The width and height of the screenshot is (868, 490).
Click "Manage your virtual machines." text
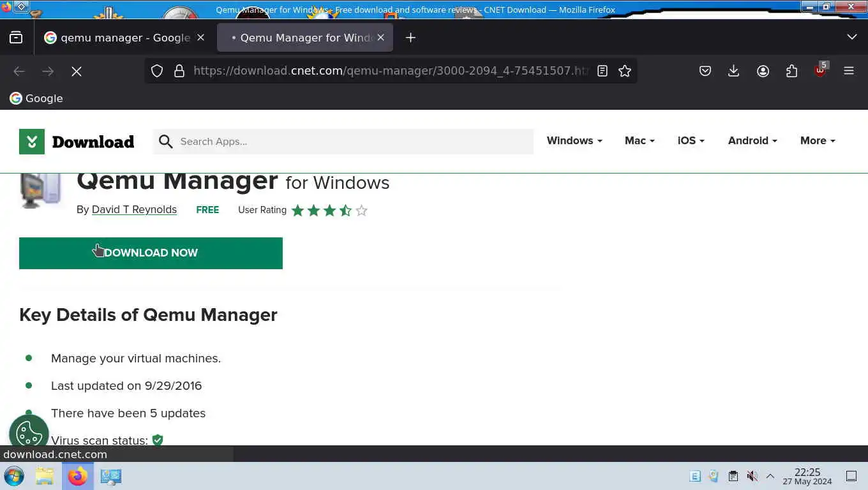click(136, 359)
